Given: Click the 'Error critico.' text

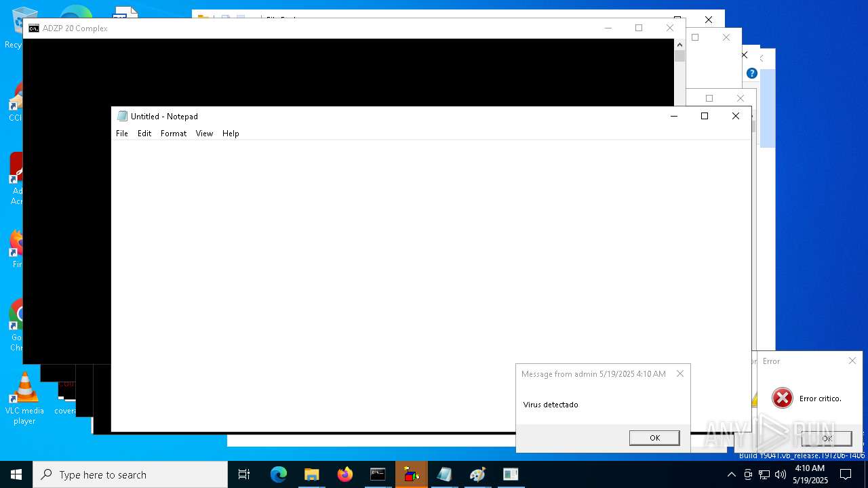Looking at the screenshot, I should coord(820,399).
